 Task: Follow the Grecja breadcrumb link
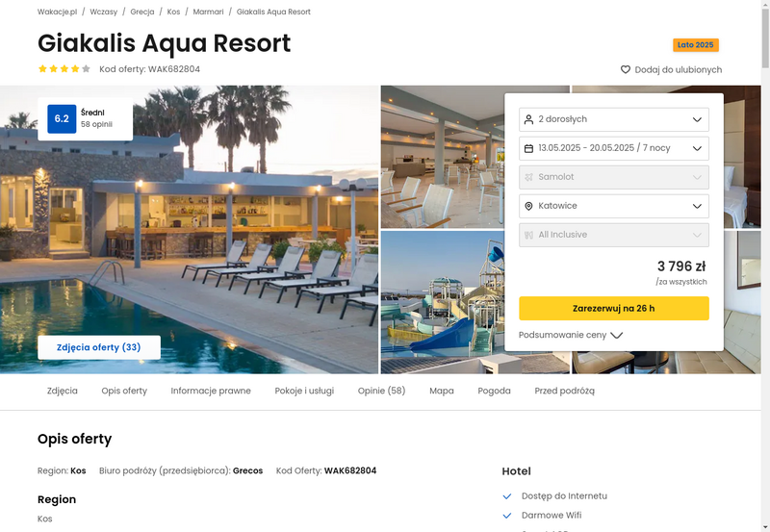pos(141,12)
